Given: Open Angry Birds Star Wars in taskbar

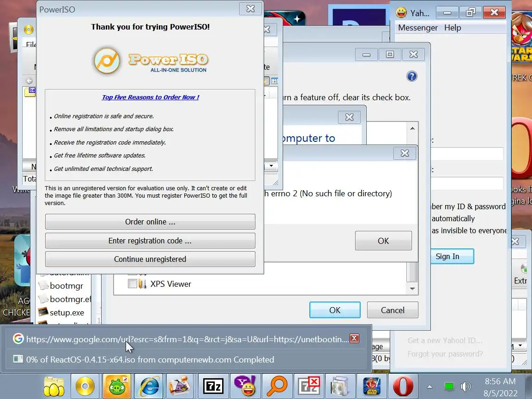Looking at the screenshot, I should [372, 386].
